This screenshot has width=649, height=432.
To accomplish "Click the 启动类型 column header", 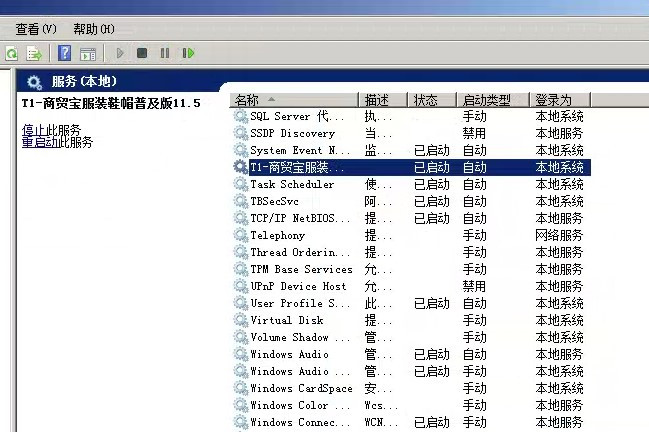I will (493, 100).
